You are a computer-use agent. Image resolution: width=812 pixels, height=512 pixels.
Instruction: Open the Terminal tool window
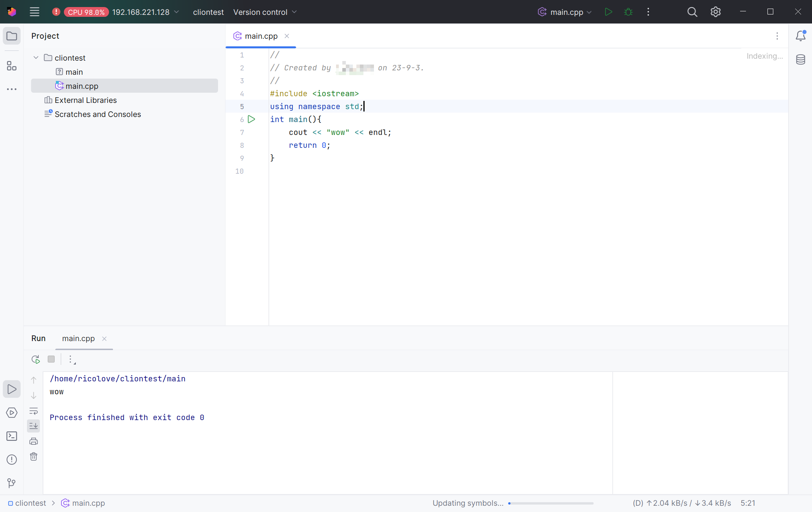tap(12, 436)
